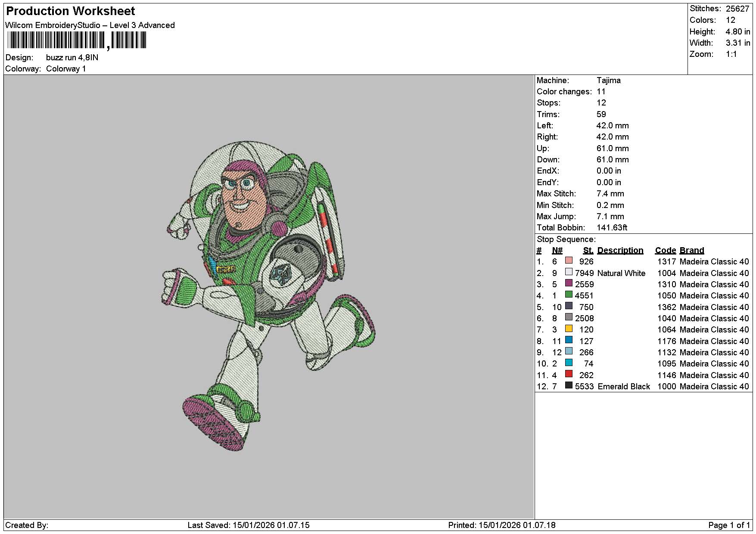This screenshot has width=756, height=534.
Task: Click the yellow swatch for thread 1064
Action: point(569,329)
